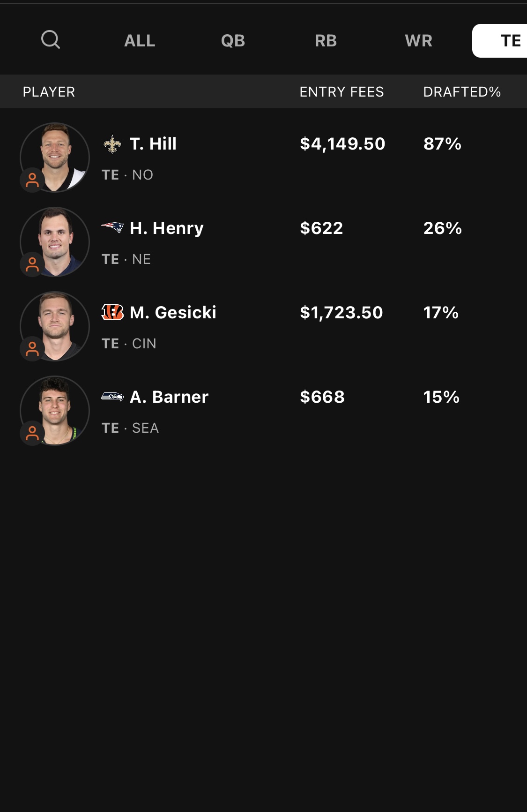
Task: Tap the Bengals logo beside M. Gesicki
Action: pos(112,312)
